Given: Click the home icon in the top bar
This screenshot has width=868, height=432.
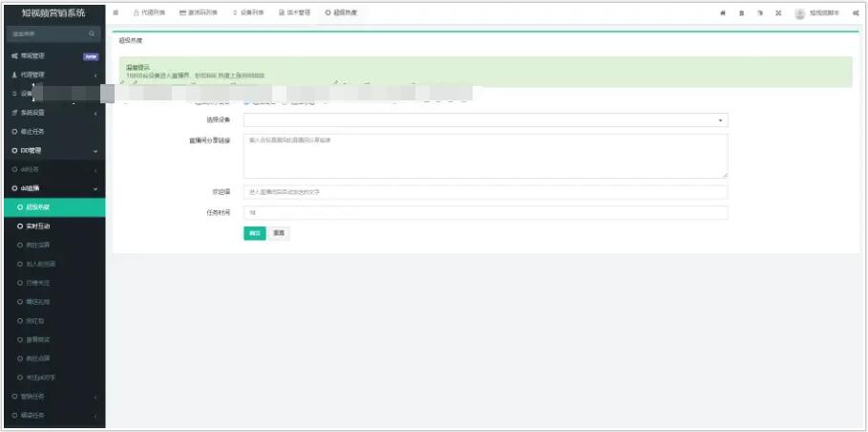Looking at the screenshot, I should [722, 12].
